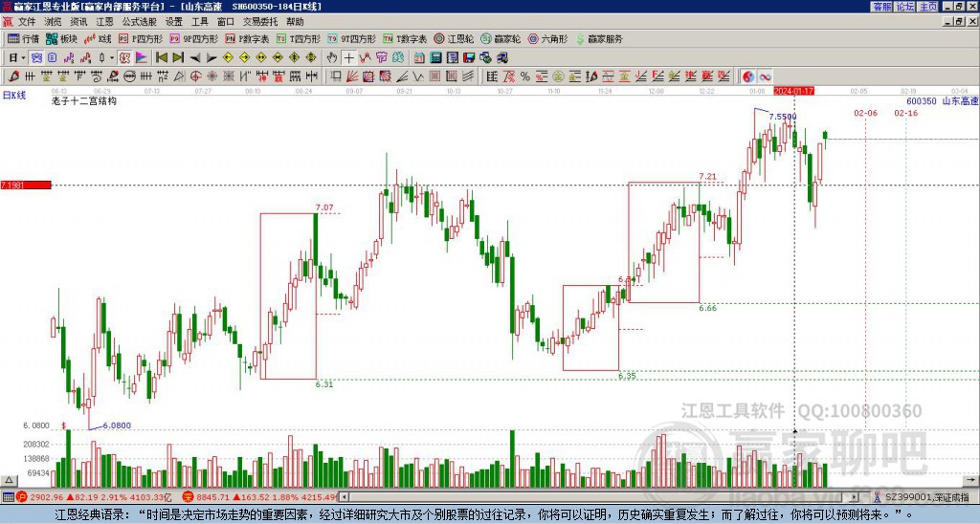Click the 行情 toolbar button
The image size is (980, 524).
point(23,38)
